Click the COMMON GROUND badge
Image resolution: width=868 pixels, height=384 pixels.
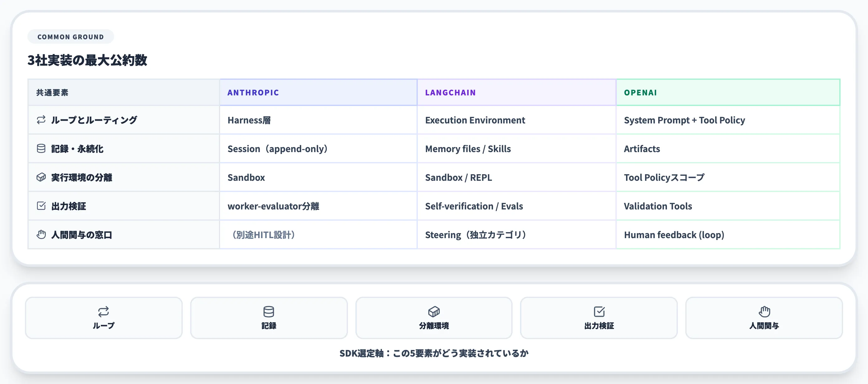click(70, 37)
